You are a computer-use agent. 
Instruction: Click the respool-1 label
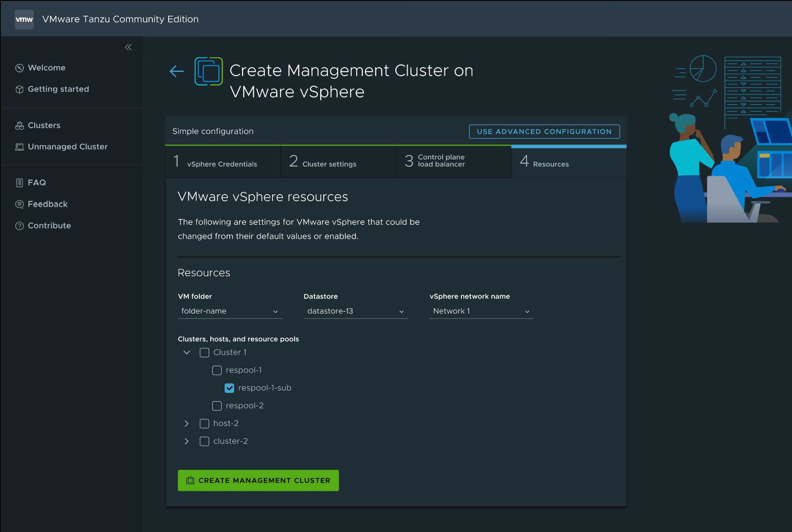244,370
